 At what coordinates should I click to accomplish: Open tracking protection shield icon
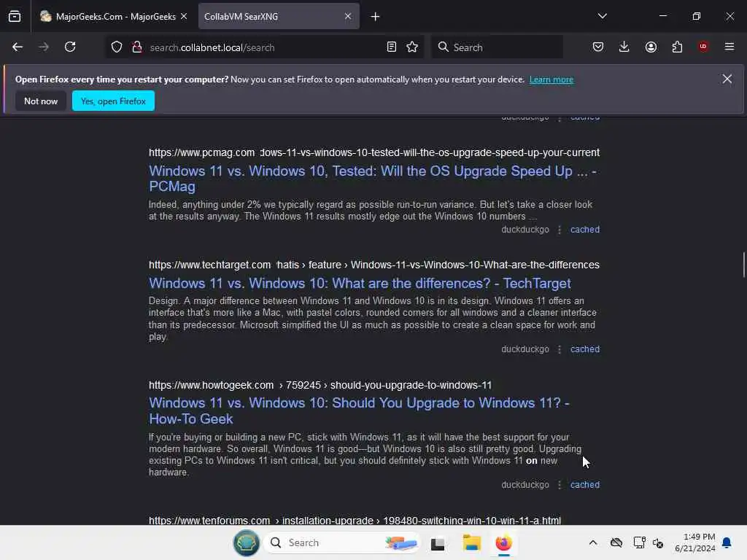(117, 47)
